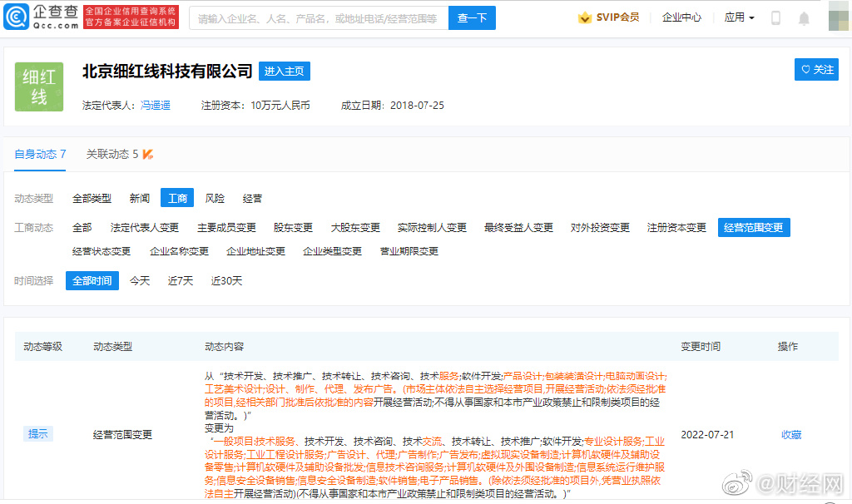Click the red 官方备案 certification badge
The image size is (852, 504).
point(131,17)
